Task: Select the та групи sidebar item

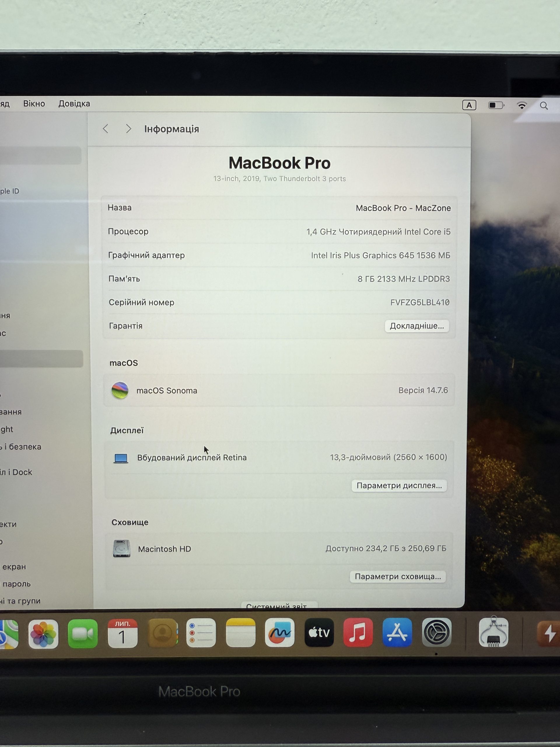Action: (20, 601)
